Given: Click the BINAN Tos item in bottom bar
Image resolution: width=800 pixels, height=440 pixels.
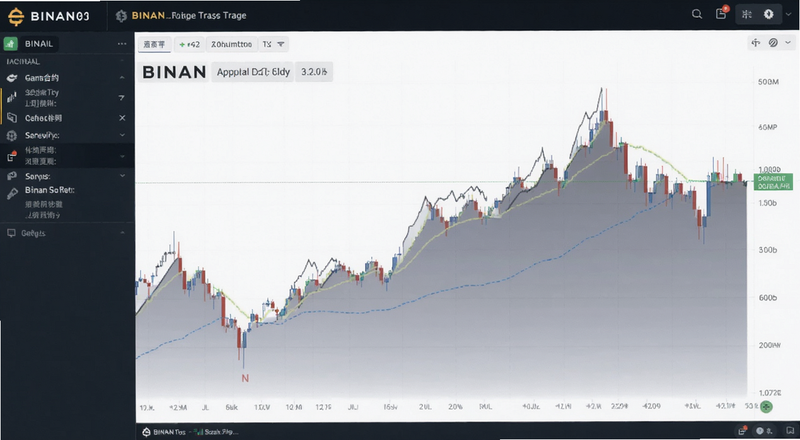Looking at the screenshot, I should point(164,432).
